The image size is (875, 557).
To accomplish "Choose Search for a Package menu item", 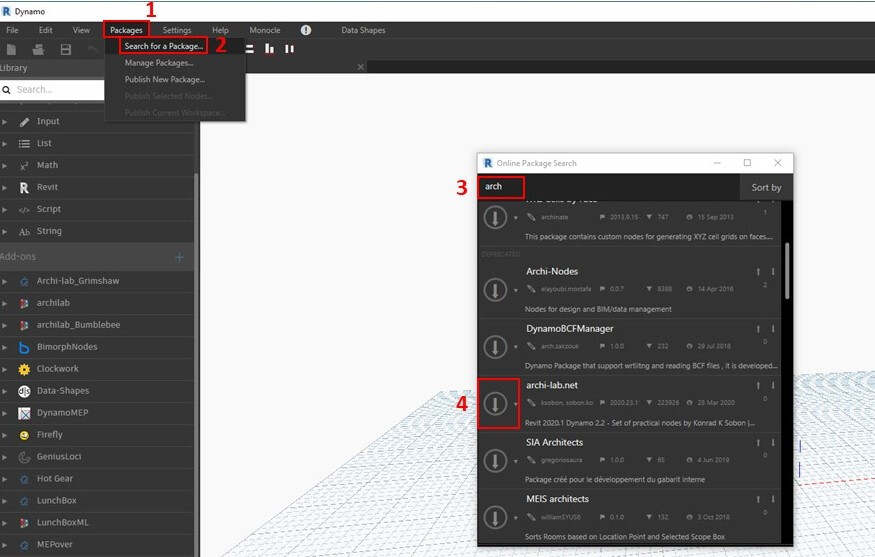I will (164, 46).
